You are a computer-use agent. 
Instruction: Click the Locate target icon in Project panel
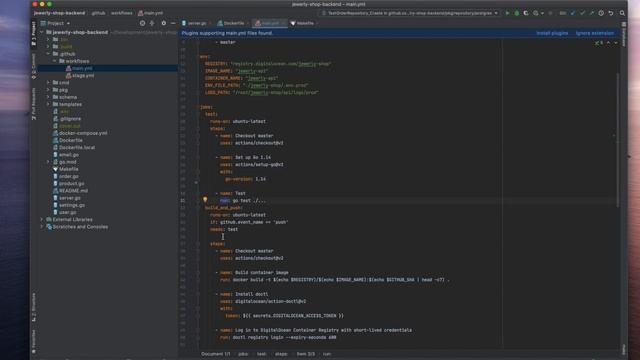[x=142, y=23]
